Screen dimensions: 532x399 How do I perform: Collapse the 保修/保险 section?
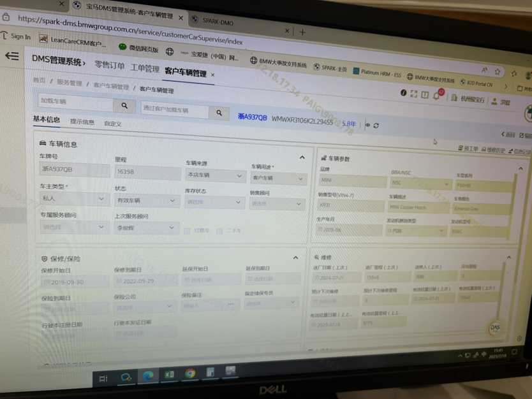tap(295, 258)
